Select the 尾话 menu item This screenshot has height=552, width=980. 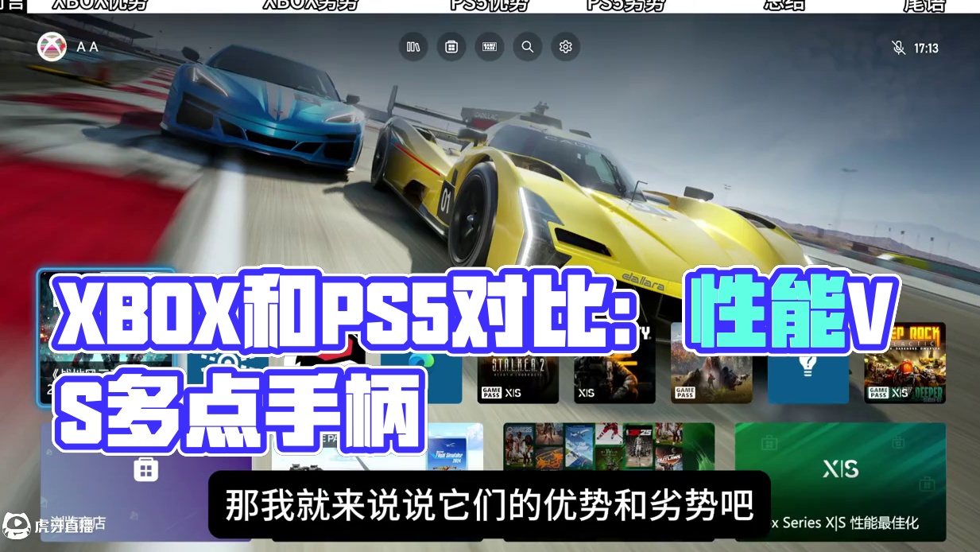(924, 5)
